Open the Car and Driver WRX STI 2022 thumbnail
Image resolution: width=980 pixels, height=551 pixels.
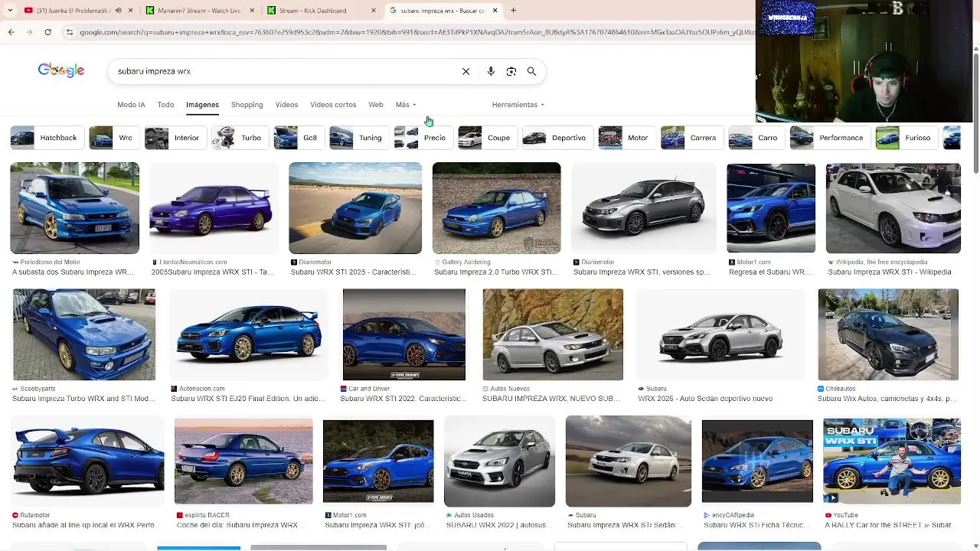pyautogui.click(x=404, y=334)
